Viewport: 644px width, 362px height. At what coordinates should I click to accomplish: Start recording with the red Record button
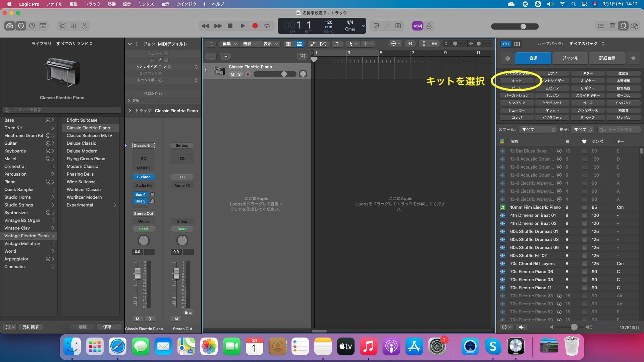255,26
